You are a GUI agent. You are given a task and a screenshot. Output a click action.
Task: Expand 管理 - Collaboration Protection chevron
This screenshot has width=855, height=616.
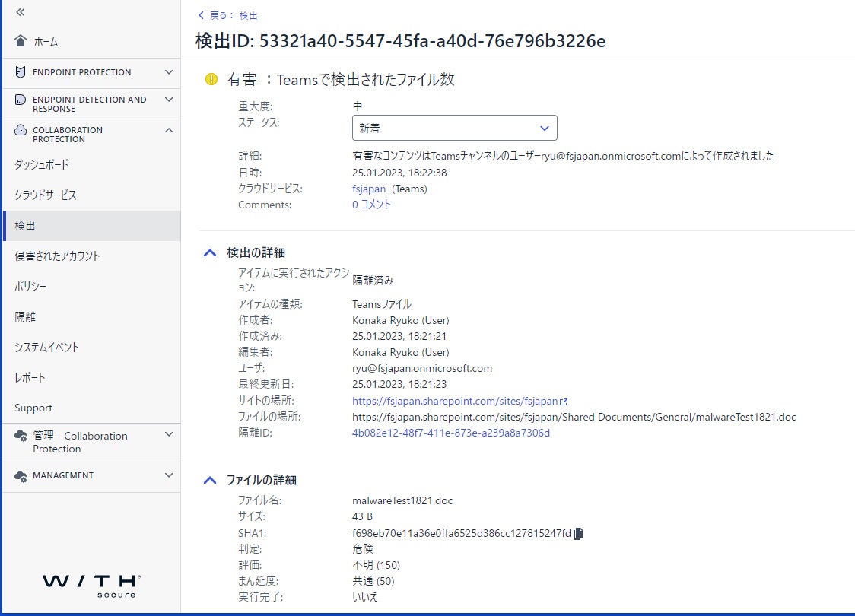(169, 434)
